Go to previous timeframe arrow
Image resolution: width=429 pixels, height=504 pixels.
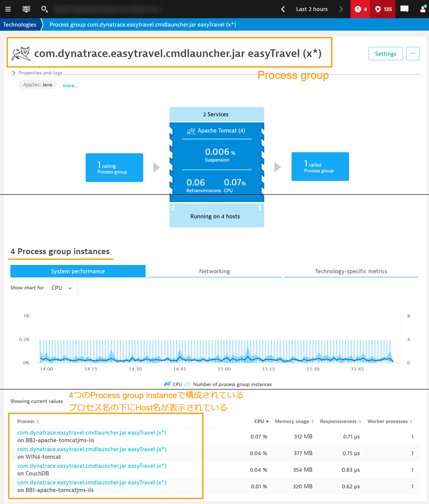tap(283, 9)
